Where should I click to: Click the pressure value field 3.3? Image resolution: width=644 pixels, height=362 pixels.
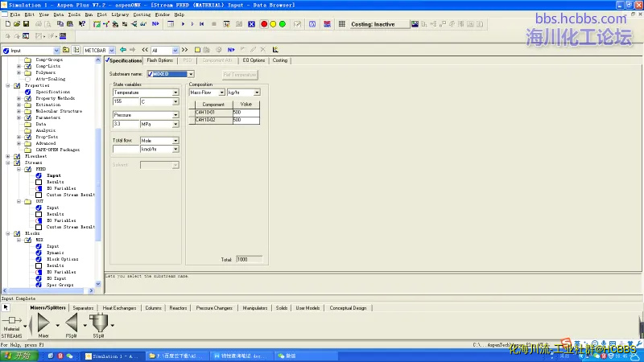click(x=126, y=124)
